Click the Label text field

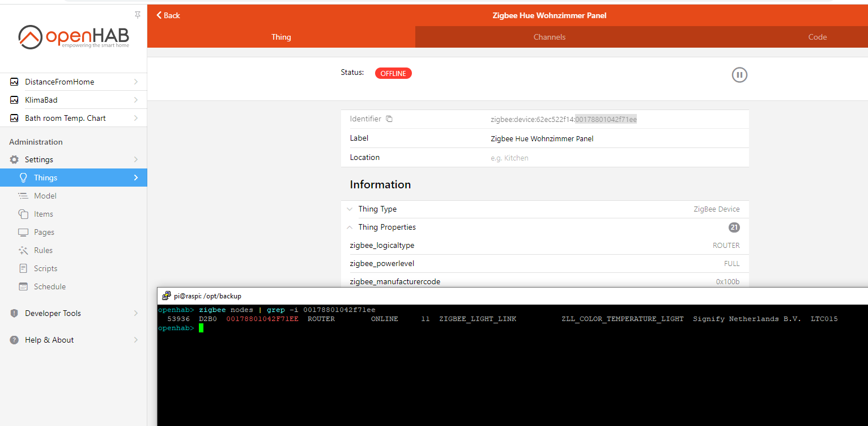615,138
